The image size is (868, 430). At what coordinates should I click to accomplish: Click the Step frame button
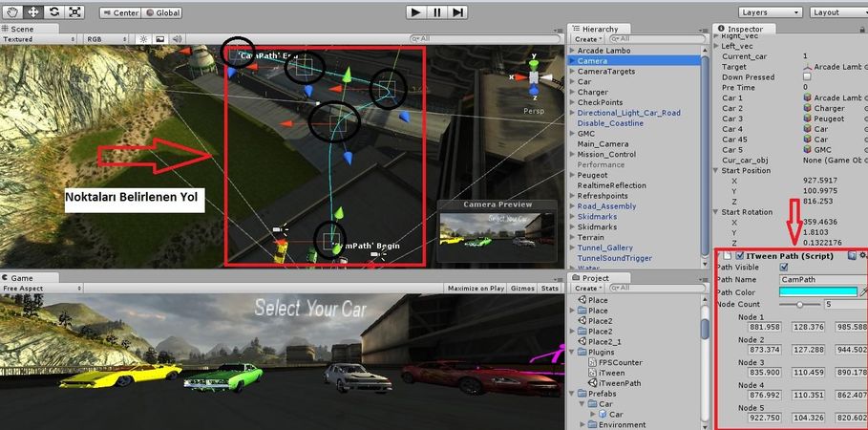pos(458,12)
